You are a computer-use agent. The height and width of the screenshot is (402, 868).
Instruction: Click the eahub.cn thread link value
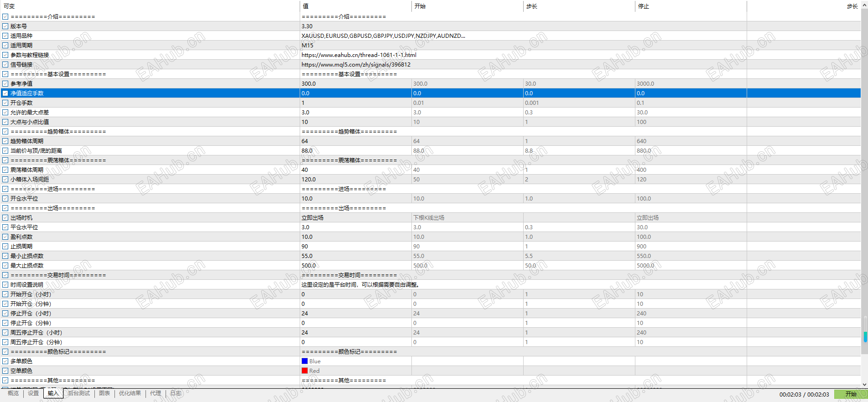coord(359,55)
